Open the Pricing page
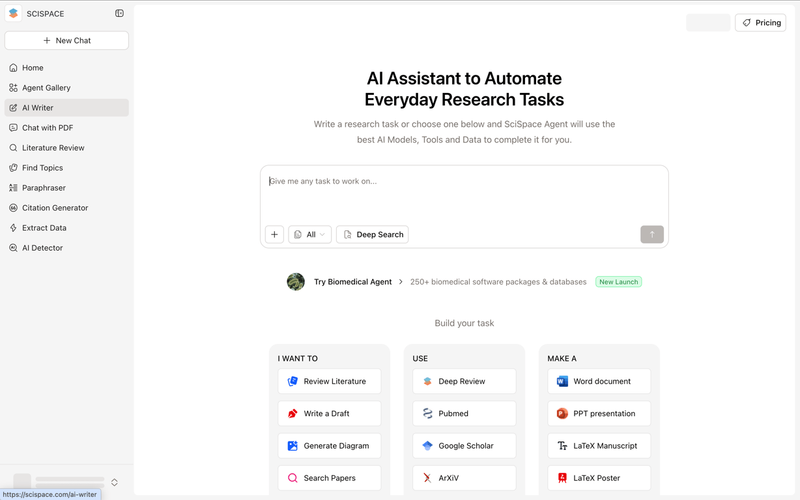The image size is (800, 500). (x=760, y=22)
